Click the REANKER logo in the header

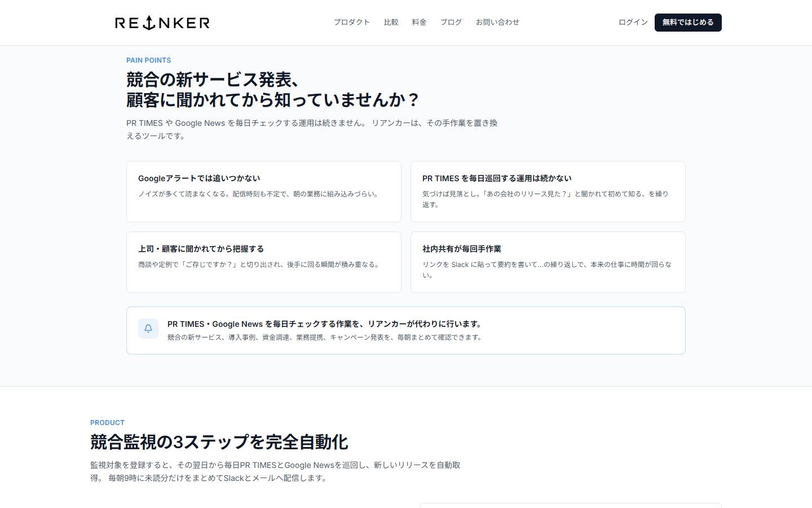162,23
